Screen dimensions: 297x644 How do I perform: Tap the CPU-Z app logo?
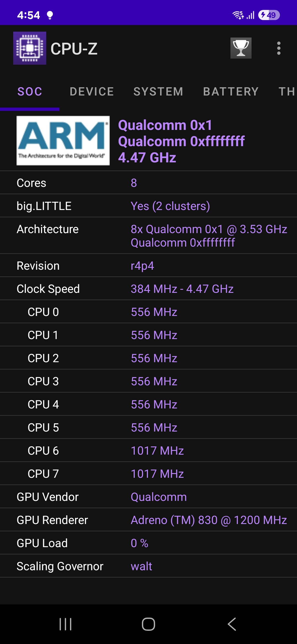(x=30, y=48)
